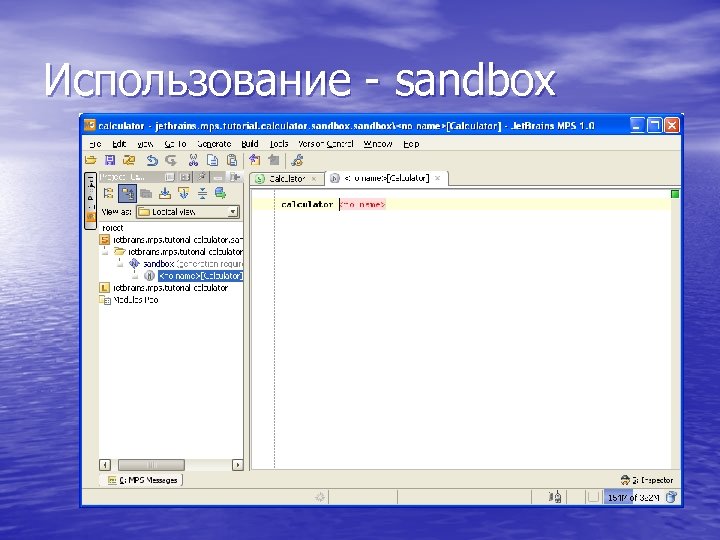Image resolution: width=720 pixels, height=540 pixels.
Task: Toggle the pin icon in Project header
Action: [201, 177]
